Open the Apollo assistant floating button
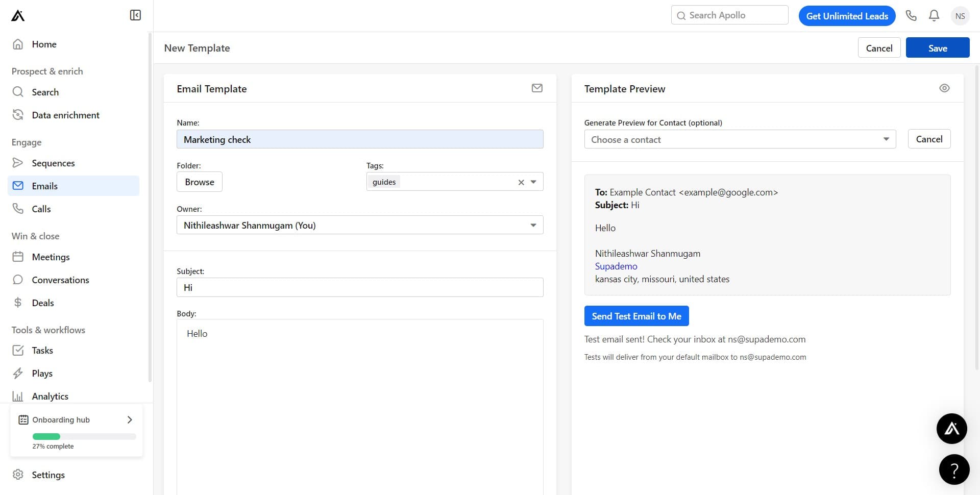980x495 pixels. click(951, 429)
